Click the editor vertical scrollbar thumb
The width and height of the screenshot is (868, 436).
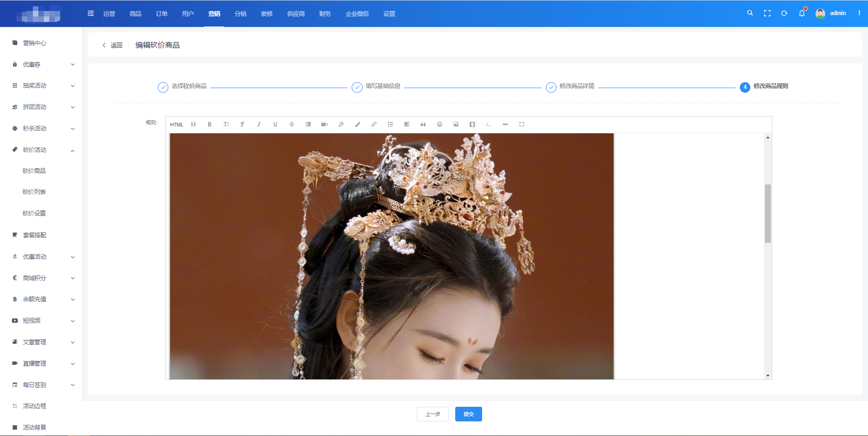[768, 214]
